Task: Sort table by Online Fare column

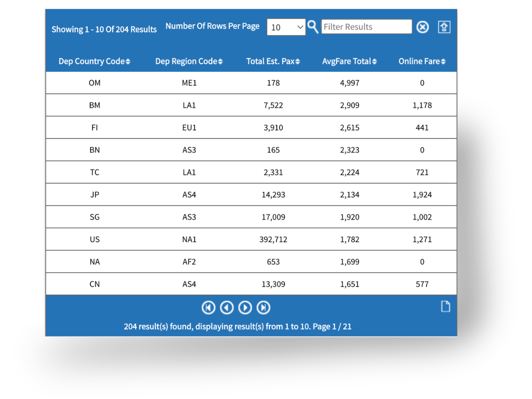Action: 422,61
